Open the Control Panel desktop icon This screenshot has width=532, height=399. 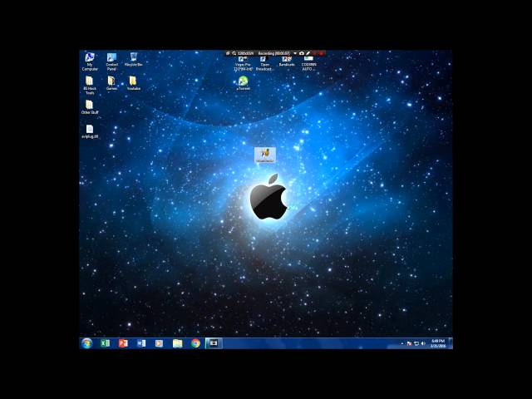[x=111, y=61]
